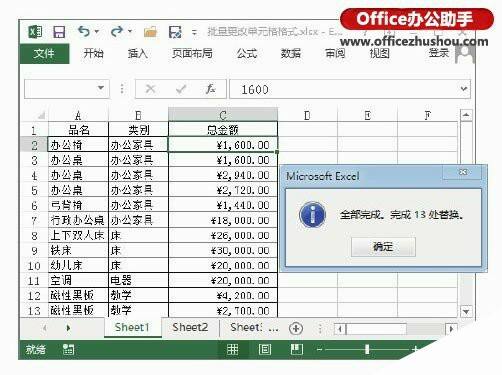Open the 文件 File tab
Image resolution: width=502 pixels, height=375 pixels.
pos(44,53)
